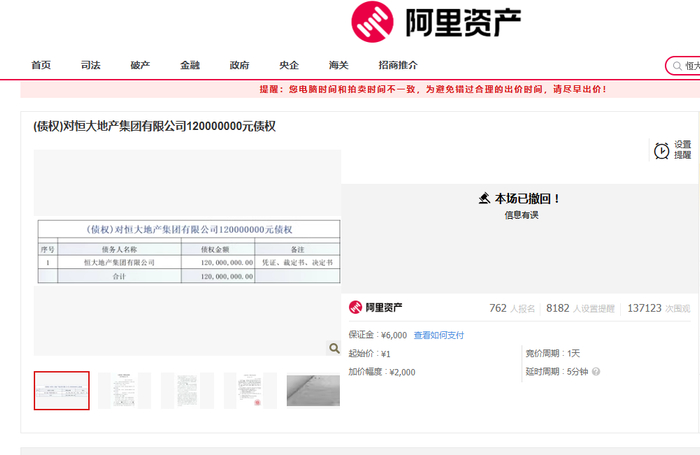
Task: Click the 查看如何支付 link
Action: pos(439,335)
